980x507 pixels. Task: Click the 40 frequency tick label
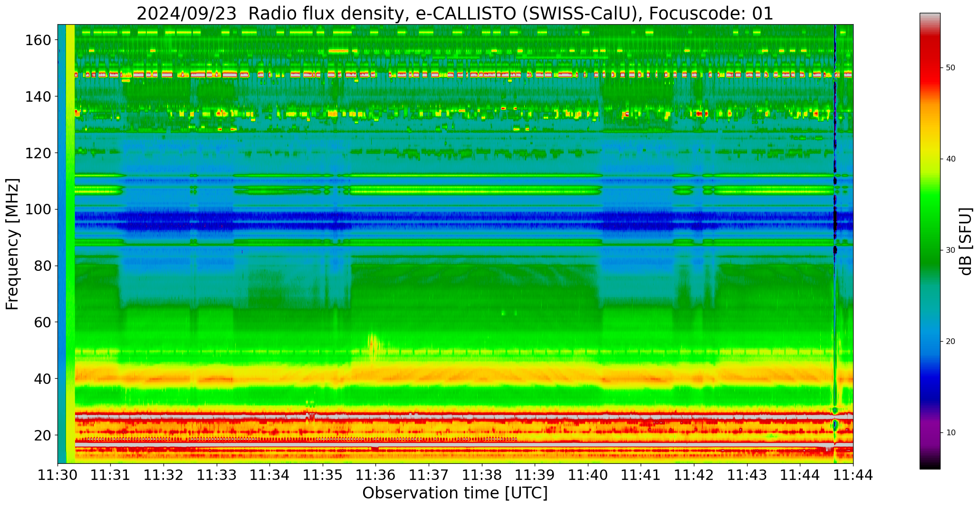pos(43,379)
